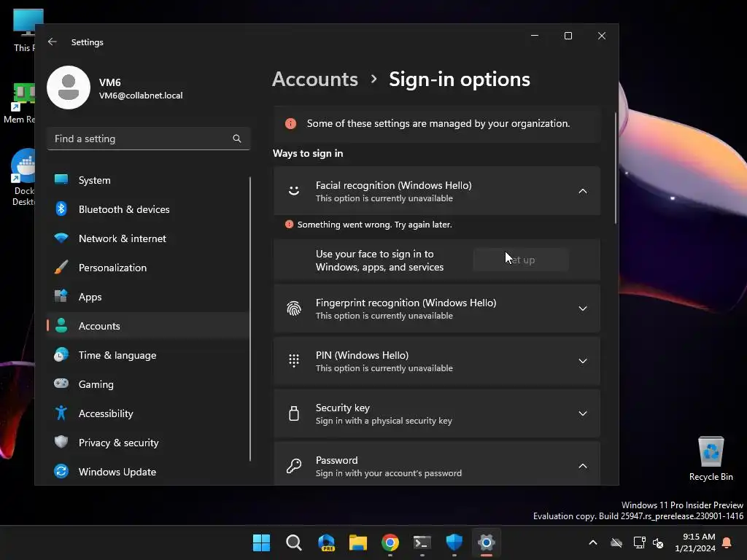
Task: Click the Windows Update refresh icon
Action: coord(61,472)
